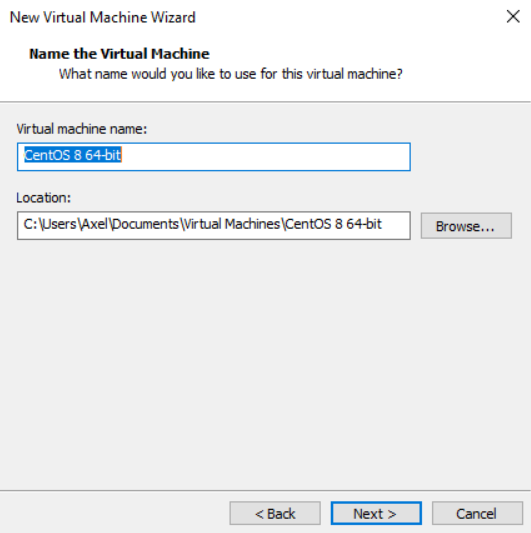Click the 'Virtual machine name:' label
Image resolution: width=531 pixels, height=533 pixels.
tap(82, 129)
